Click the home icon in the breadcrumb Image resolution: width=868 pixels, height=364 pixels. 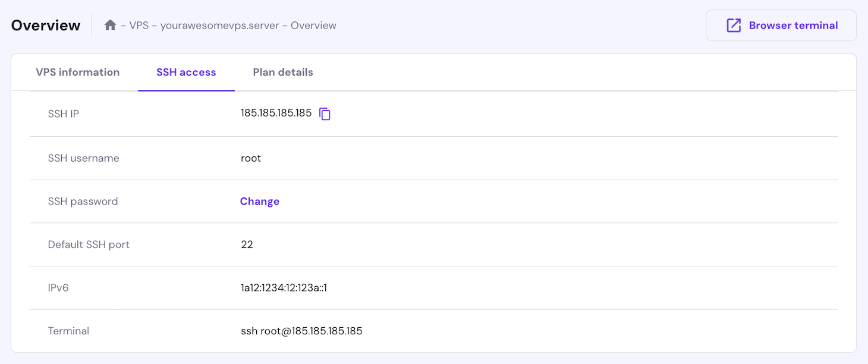coord(110,25)
